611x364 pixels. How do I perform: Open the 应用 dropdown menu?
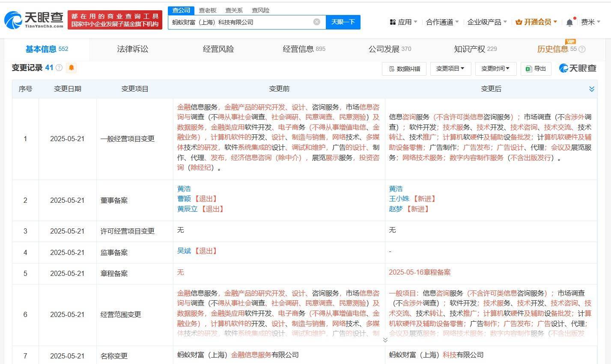click(403, 22)
